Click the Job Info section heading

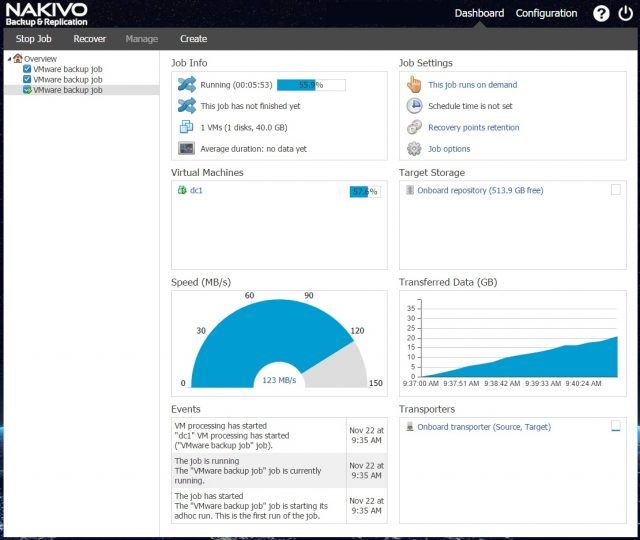pyautogui.click(x=189, y=63)
